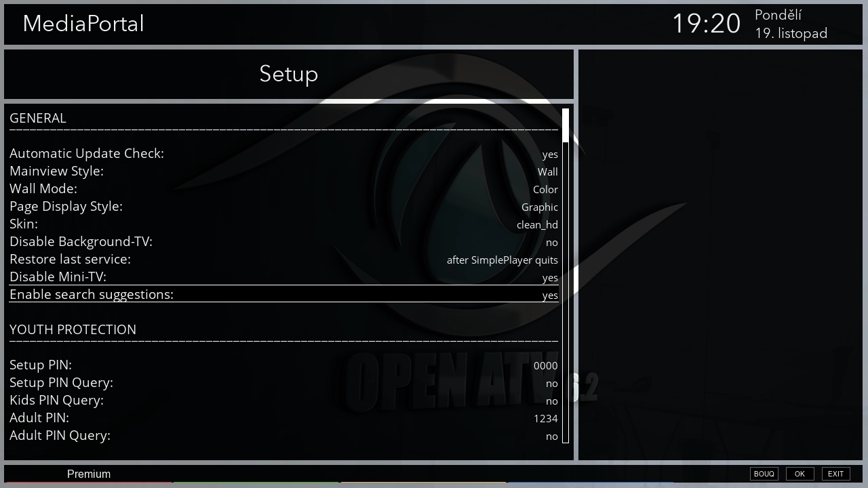Click the EXIT key icon

pyautogui.click(x=835, y=474)
